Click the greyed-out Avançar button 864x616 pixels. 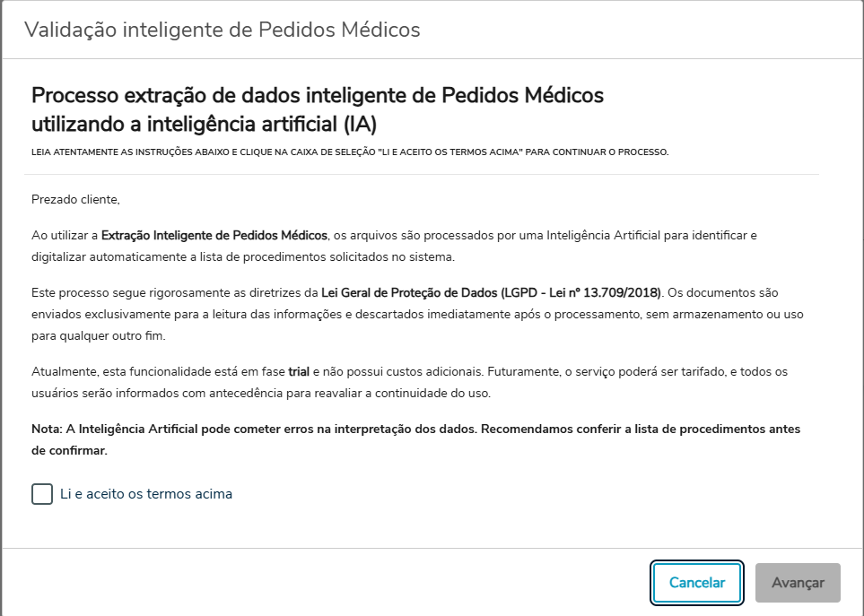798,583
